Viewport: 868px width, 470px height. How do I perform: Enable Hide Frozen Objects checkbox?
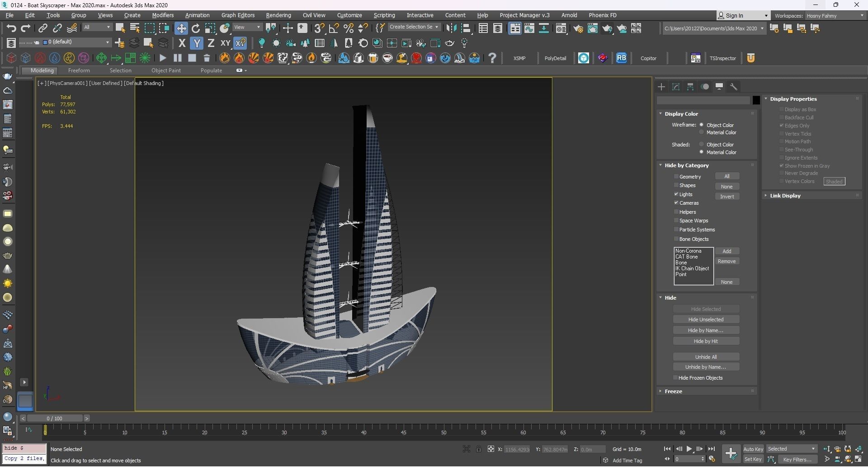click(675, 378)
